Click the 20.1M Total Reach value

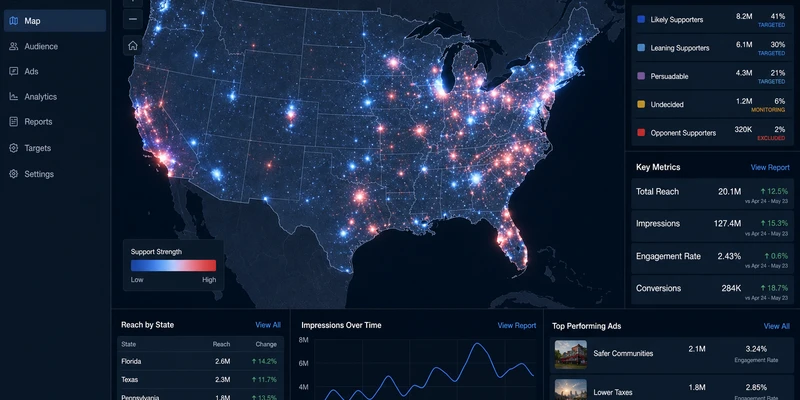(x=730, y=192)
